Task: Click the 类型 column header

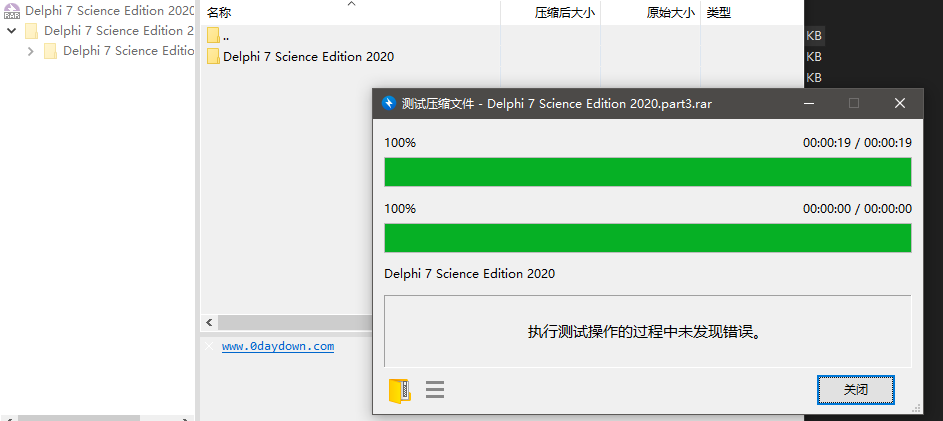Action: (719, 13)
